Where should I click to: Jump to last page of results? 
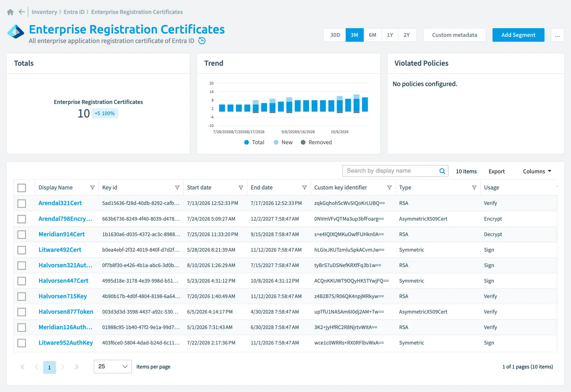point(76,367)
